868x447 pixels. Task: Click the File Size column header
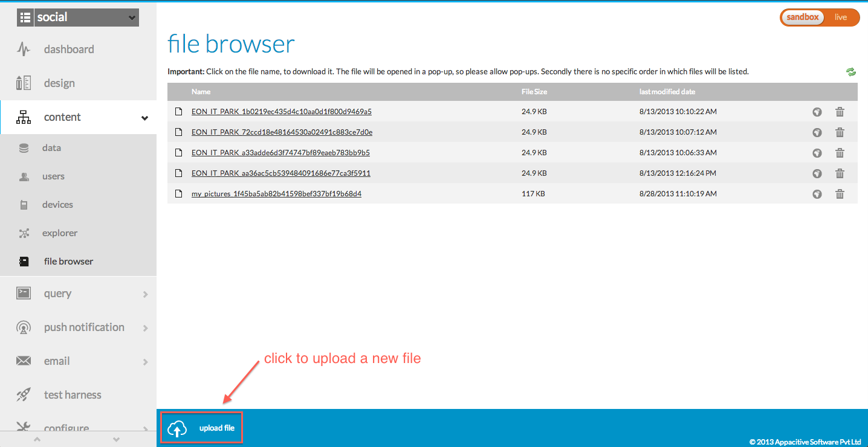pos(534,92)
